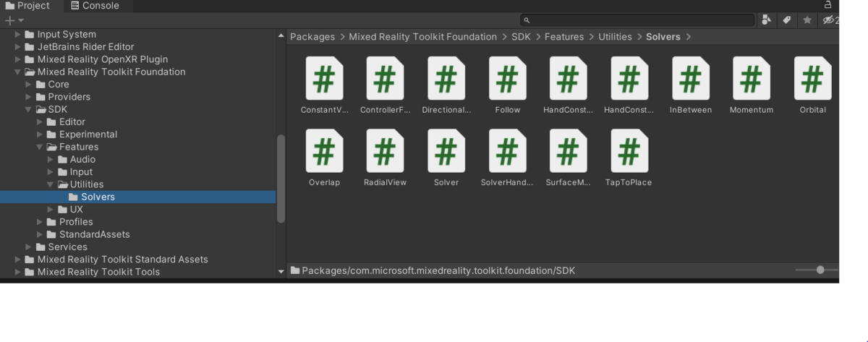Expand the Input System folder
868x342 pixels.
(18, 34)
